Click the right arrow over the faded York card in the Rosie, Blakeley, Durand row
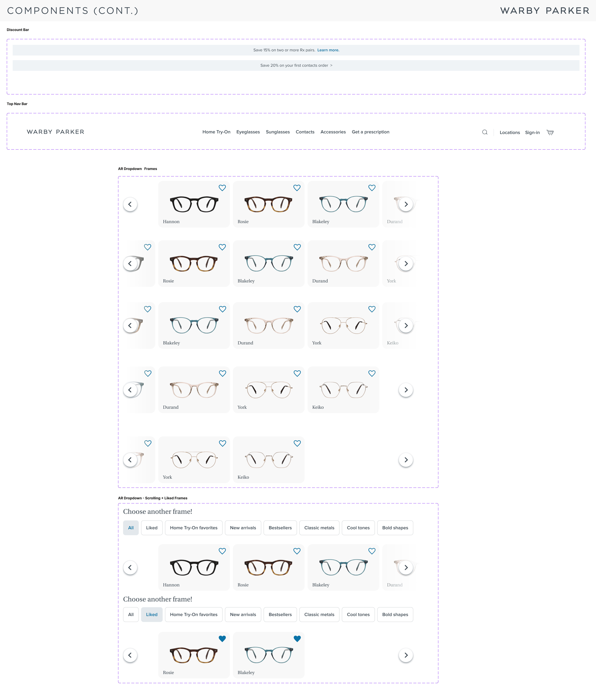The width and height of the screenshot is (596, 700). click(406, 263)
